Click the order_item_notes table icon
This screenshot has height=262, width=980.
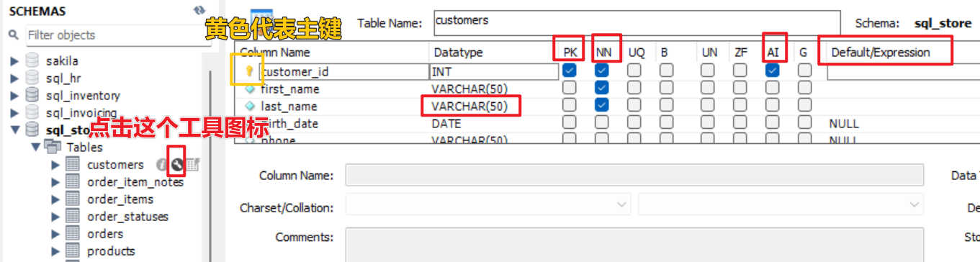tap(73, 182)
